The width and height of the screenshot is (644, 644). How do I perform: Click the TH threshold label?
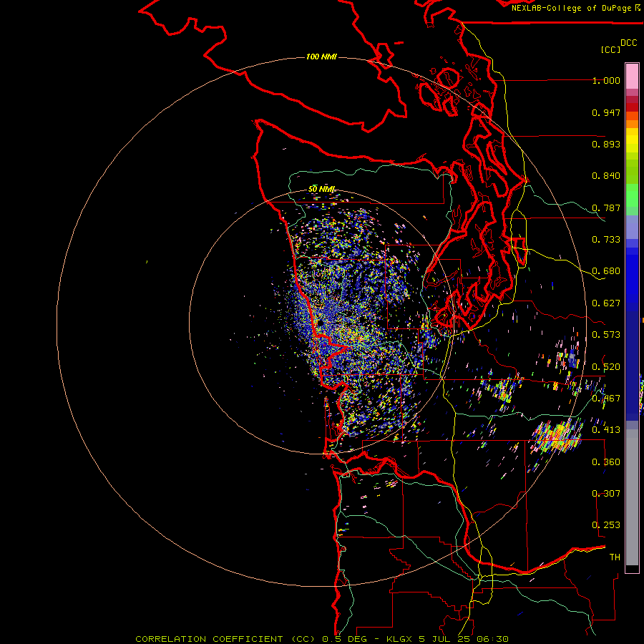(615, 557)
